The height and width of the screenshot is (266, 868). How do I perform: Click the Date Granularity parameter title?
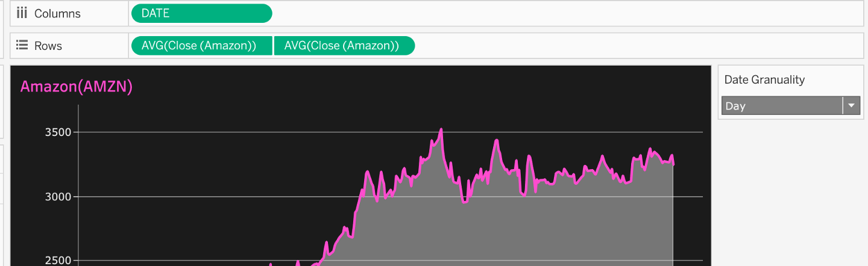coord(764,79)
